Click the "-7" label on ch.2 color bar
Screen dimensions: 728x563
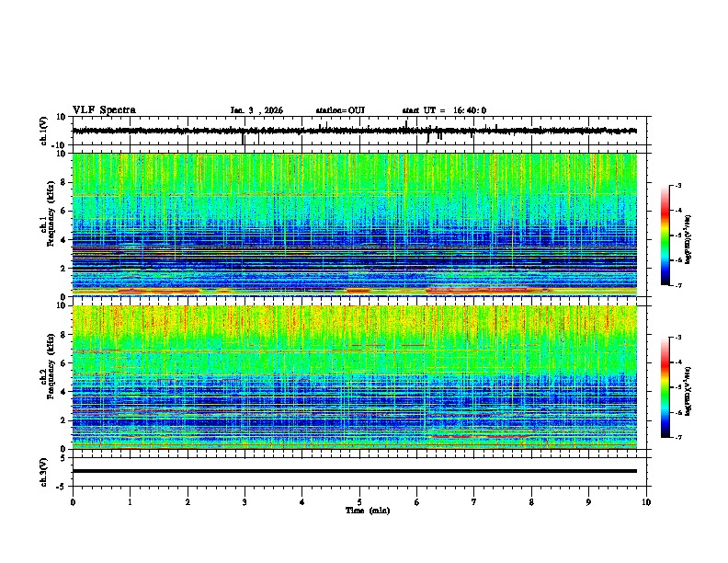(678, 437)
